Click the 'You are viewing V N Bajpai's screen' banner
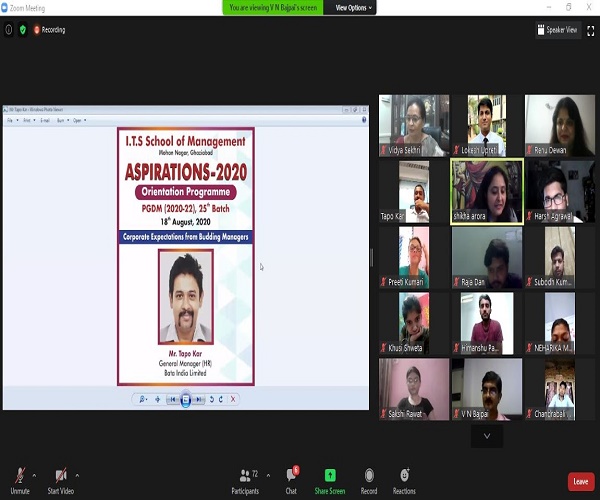Image resolution: width=600 pixels, height=500 pixels. pyautogui.click(x=273, y=8)
